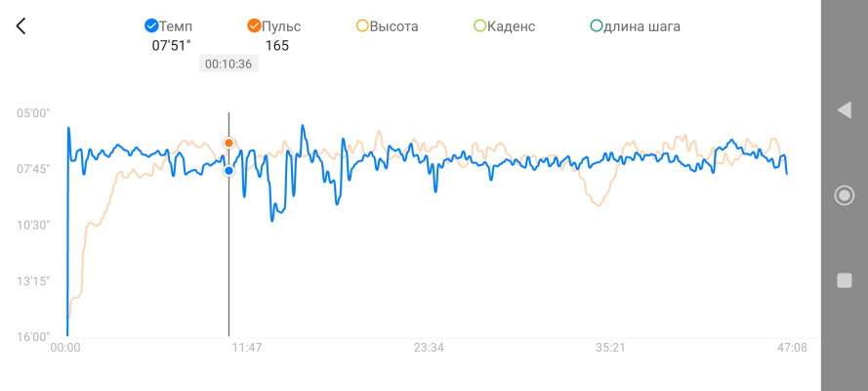This screenshot has width=868, height=391.
Task: Tap the Темп legend label
Action: point(176,26)
